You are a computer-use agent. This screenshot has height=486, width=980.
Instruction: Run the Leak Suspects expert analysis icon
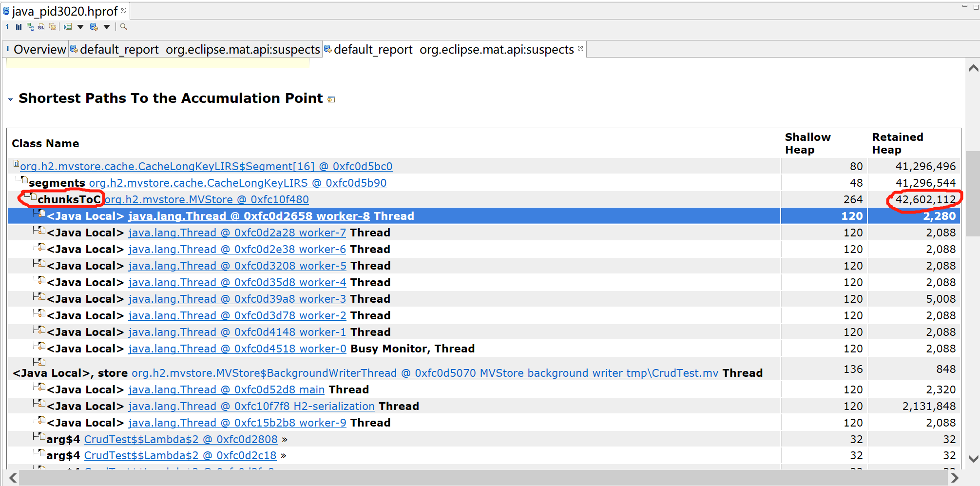[53, 27]
